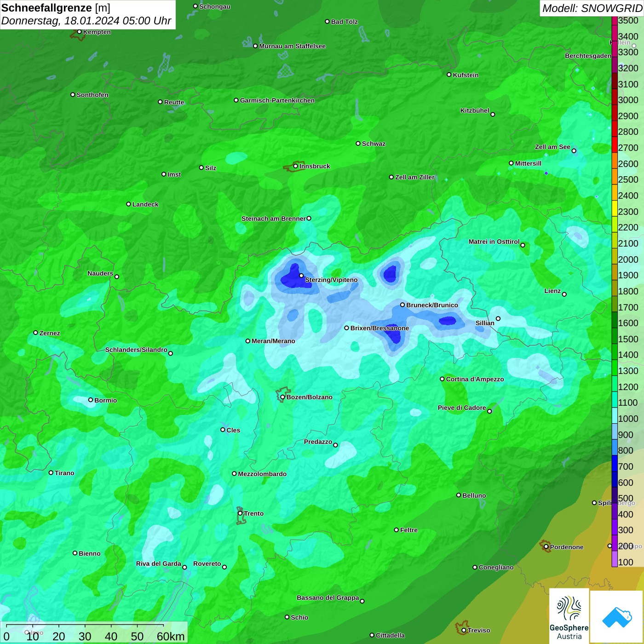Click the GeoSphere Austria logo
The width and height of the screenshot is (644, 644).
pyautogui.click(x=569, y=616)
